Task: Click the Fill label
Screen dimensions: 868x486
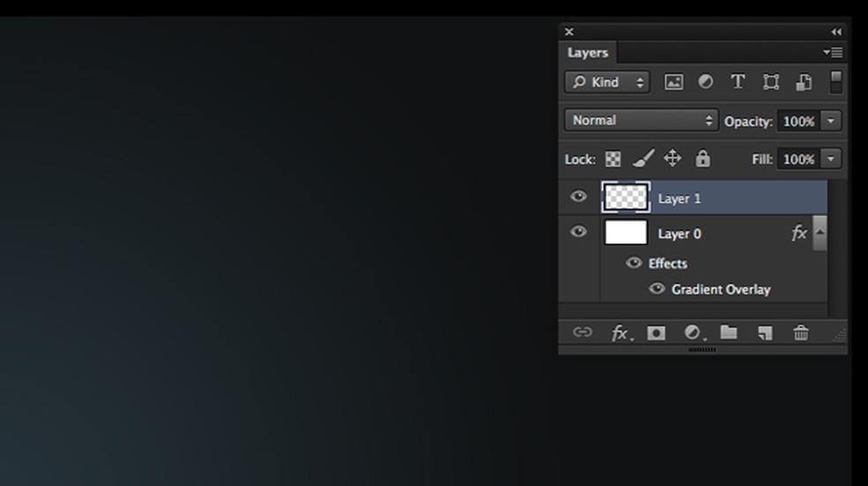Action: point(762,160)
